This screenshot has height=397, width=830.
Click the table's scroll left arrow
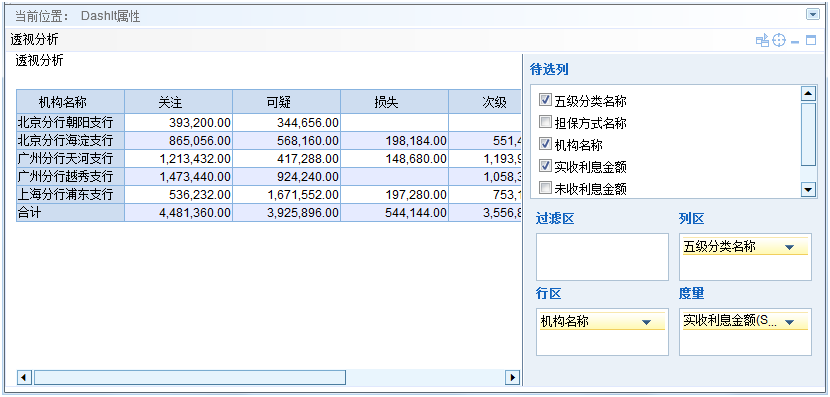24,377
